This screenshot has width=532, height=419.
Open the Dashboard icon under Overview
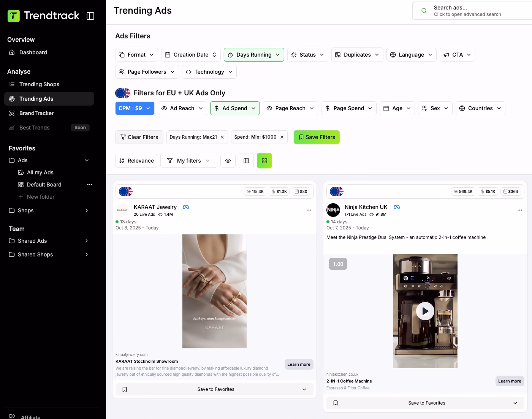tap(11, 52)
